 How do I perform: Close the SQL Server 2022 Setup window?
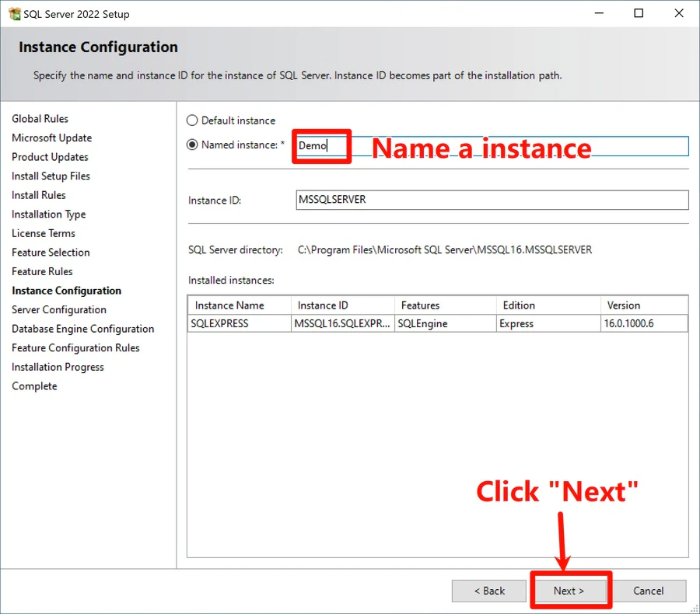[x=679, y=13]
